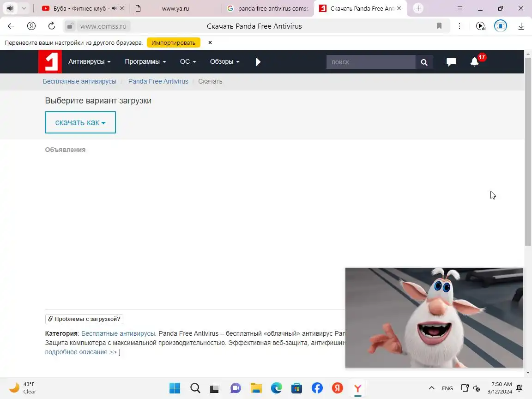The width and height of the screenshot is (532, 399).
Task: Launch Microsoft Edge from the taskbar
Action: pyautogui.click(x=277, y=388)
